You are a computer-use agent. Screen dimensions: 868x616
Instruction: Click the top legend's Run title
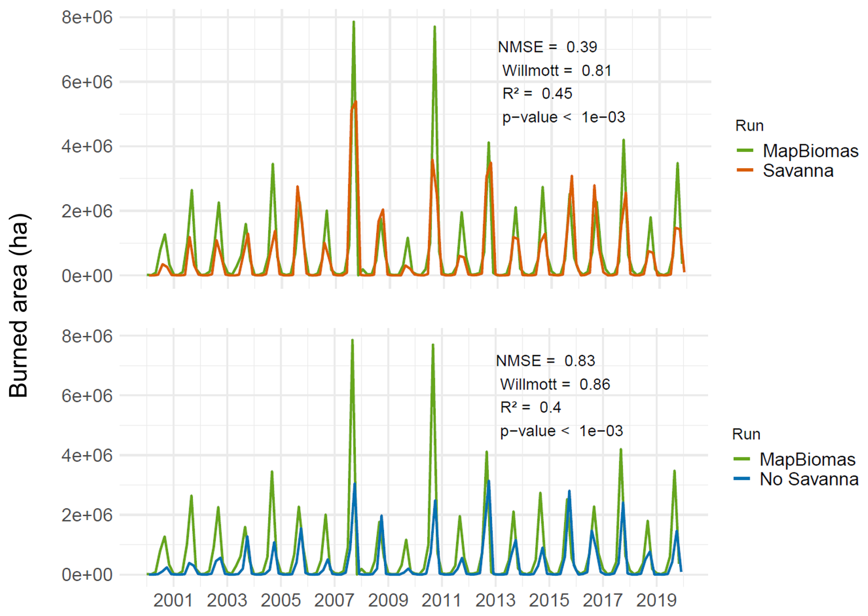[x=749, y=126]
